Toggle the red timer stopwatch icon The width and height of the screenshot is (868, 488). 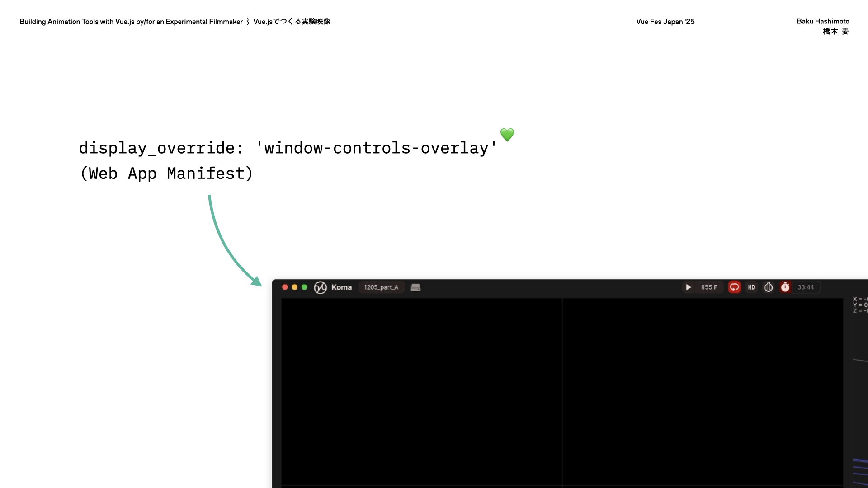pos(785,287)
